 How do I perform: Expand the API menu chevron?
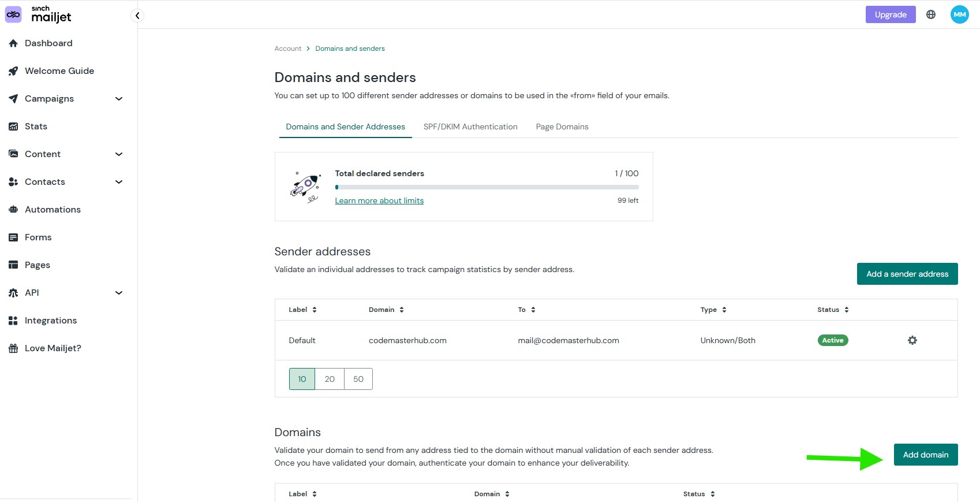tap(119, 293)
